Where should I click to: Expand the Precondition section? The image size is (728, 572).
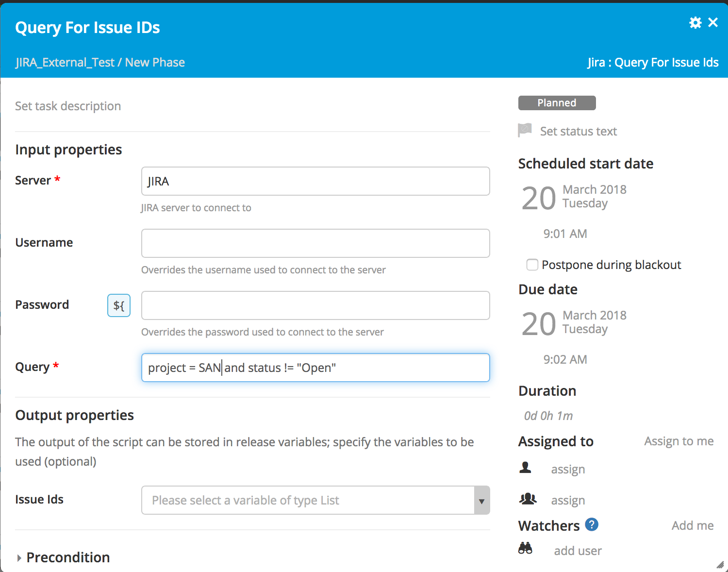(63, 557)
